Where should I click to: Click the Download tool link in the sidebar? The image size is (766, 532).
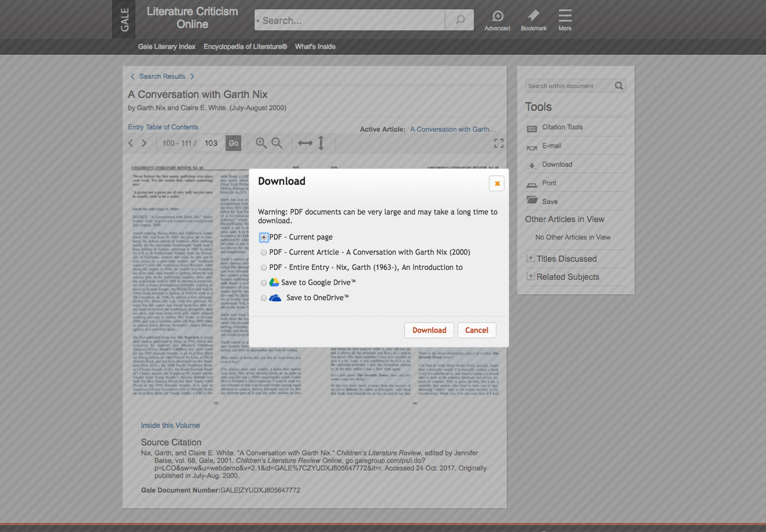point(557,164)
